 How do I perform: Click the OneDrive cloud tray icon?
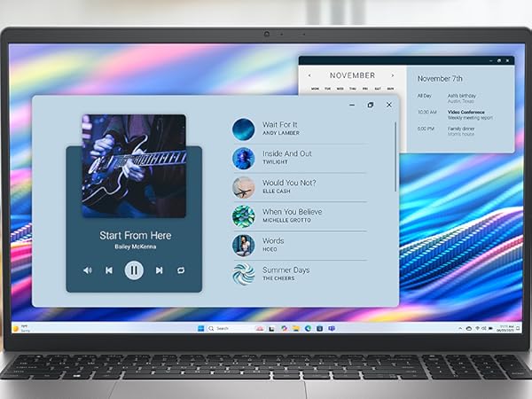click(x=469, y=328)
